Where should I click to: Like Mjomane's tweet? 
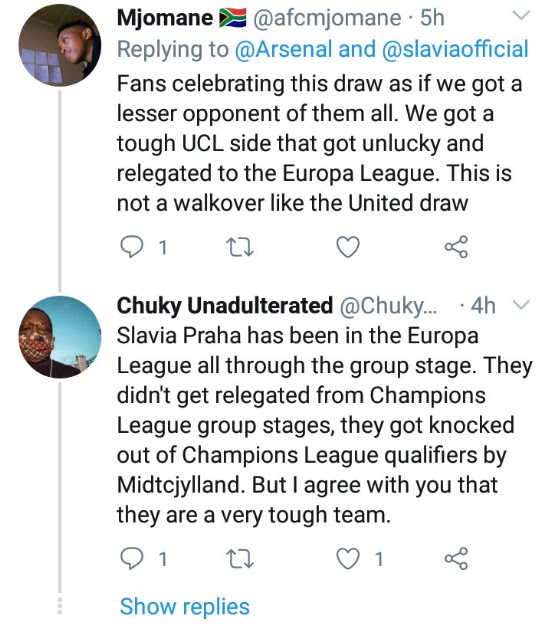[x=348, y=247]
